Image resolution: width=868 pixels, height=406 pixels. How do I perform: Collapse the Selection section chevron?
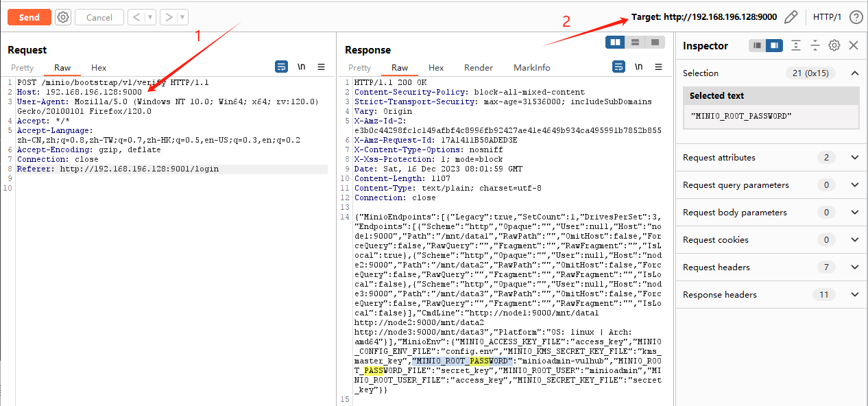854,73
